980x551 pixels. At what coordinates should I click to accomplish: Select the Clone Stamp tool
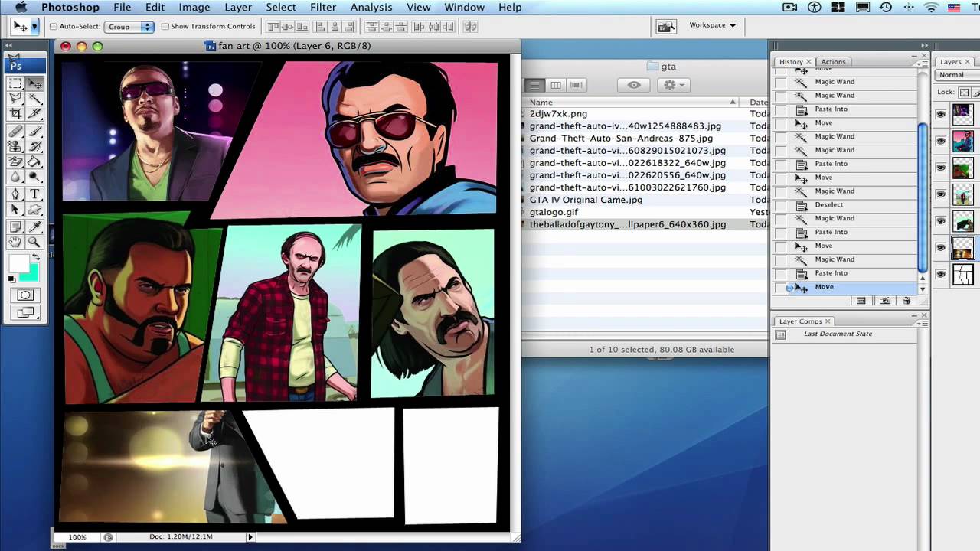pyautogui.click(x=15, y=146)
